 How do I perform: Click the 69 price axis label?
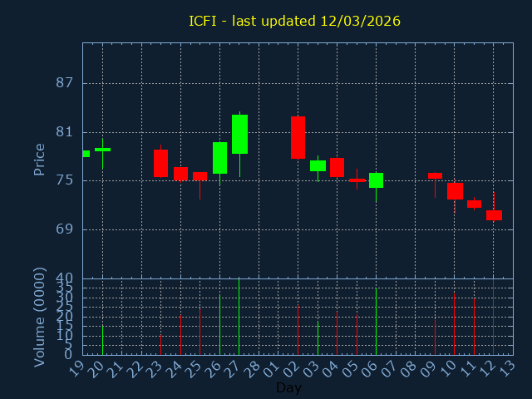pyautogui.click(x=64, y=229)
